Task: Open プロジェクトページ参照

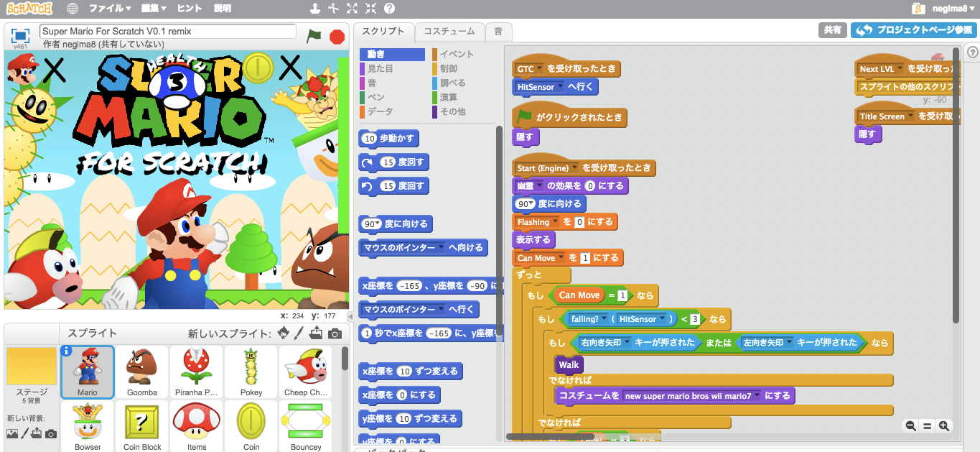Action: click(x=912, y=30)
